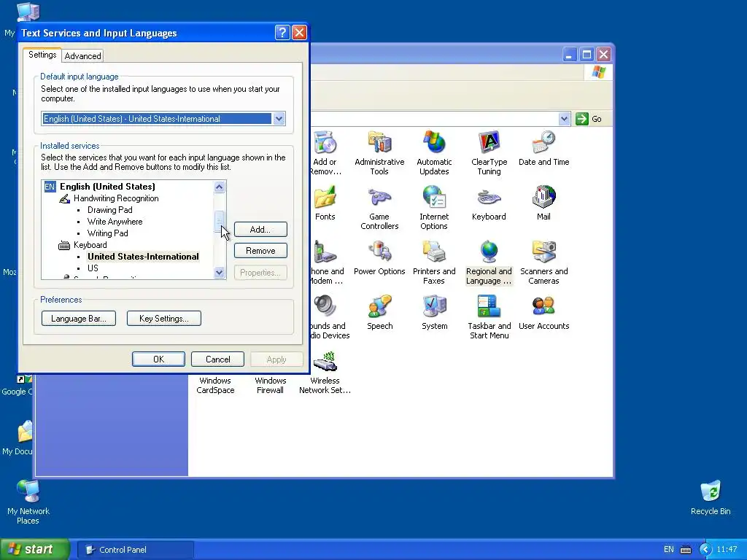Click the EN language bar indicator
This screenshot has width=747, height=560.
pos(668,550)
